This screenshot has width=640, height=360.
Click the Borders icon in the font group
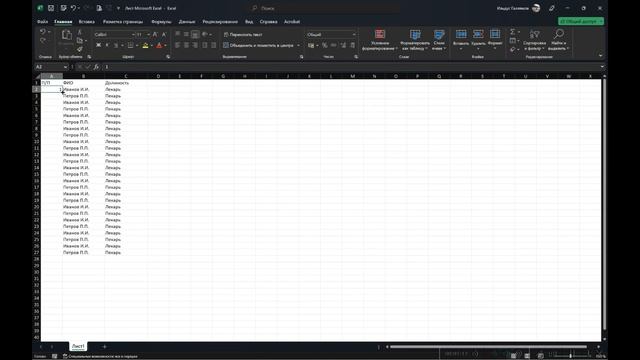point(130,45)
